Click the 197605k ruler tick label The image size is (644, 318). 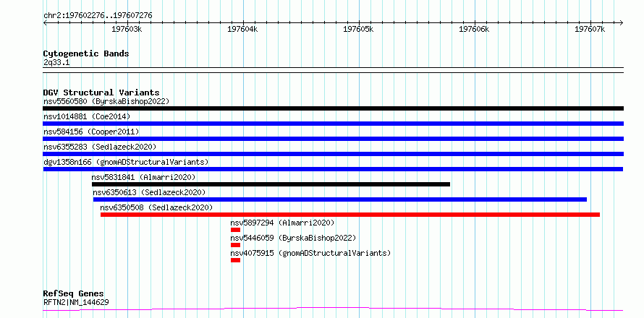pyautogui.click(x=359, y=30)
